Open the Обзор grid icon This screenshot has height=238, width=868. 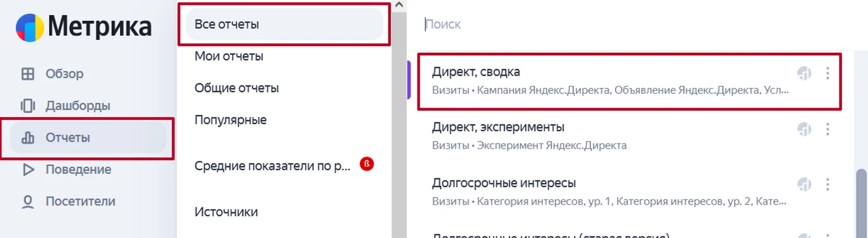click(x=28, y=74)
